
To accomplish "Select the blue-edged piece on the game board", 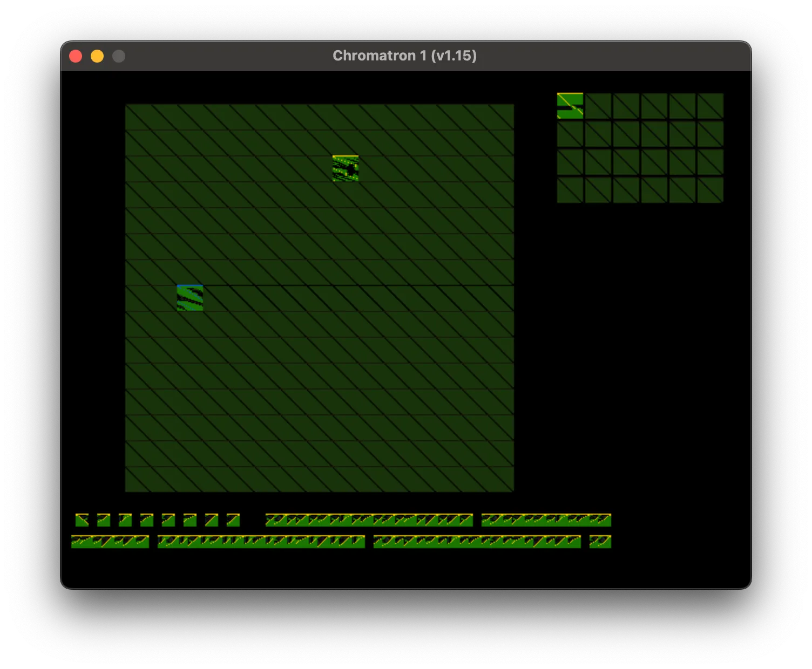I will tap(190, 298).
